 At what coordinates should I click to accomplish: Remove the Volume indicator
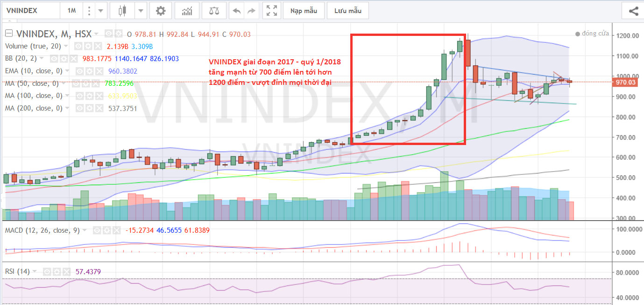[x=97, y=46]
